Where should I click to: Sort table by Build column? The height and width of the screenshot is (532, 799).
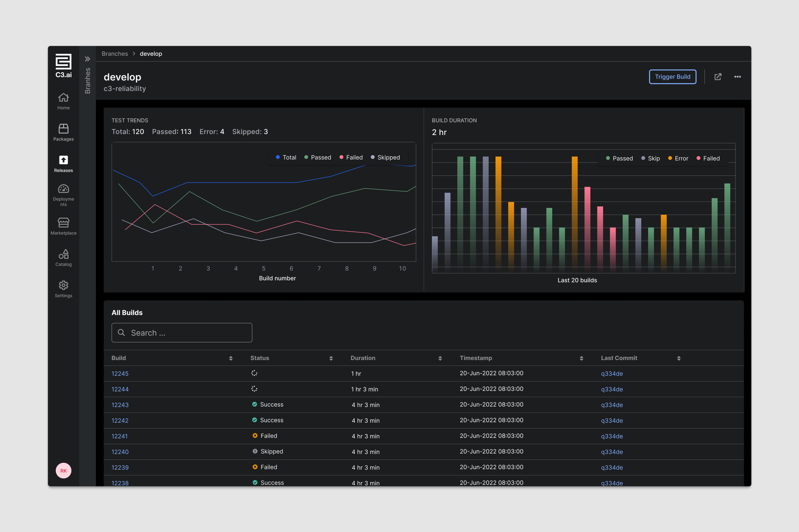231,358
